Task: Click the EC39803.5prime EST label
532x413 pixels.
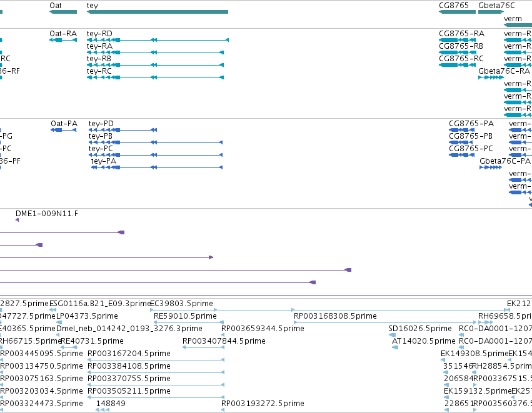Action: point(181,304)
